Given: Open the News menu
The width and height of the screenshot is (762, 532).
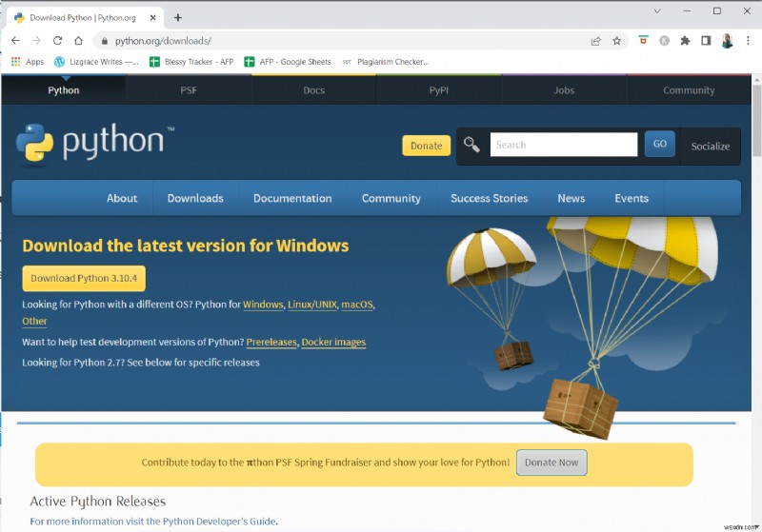Looking at the screenshot, I should pyautogui.click(x=571, y=198).
